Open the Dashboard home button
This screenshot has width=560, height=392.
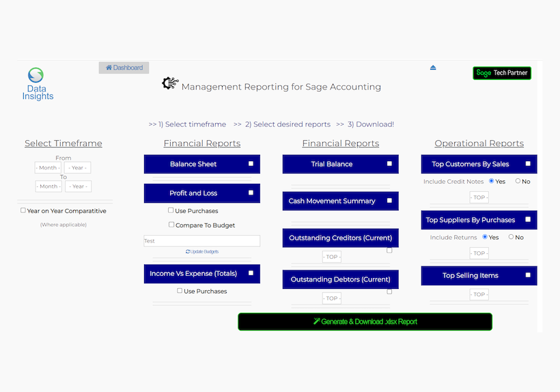pos(124,68)
